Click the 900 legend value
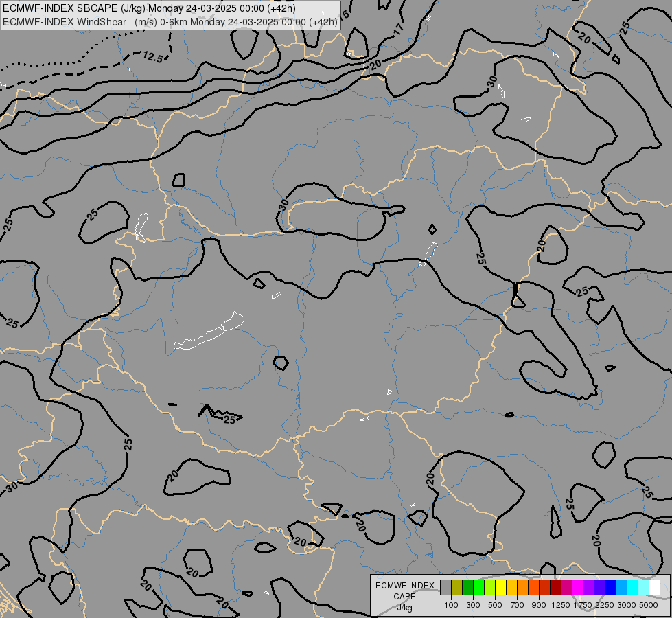Image resolution: width=672 pixels, height=618 pixels. point(539,605)
